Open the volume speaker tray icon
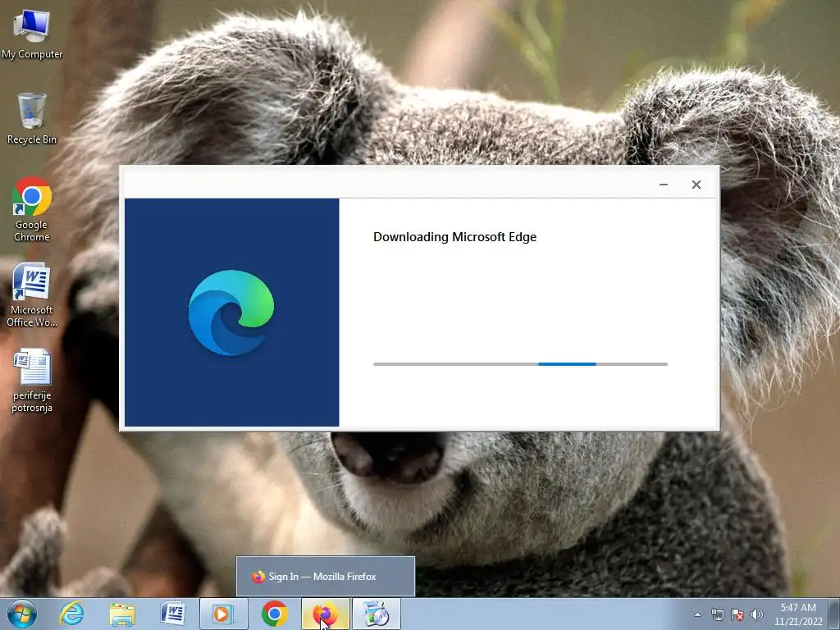Viewport: 840px width, 630px height. tap(756, 614)
